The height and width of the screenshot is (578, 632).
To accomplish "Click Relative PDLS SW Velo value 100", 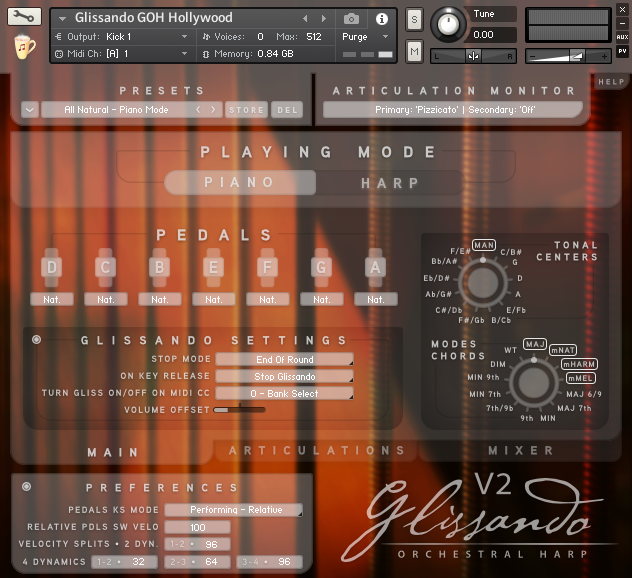I will 198,527.
